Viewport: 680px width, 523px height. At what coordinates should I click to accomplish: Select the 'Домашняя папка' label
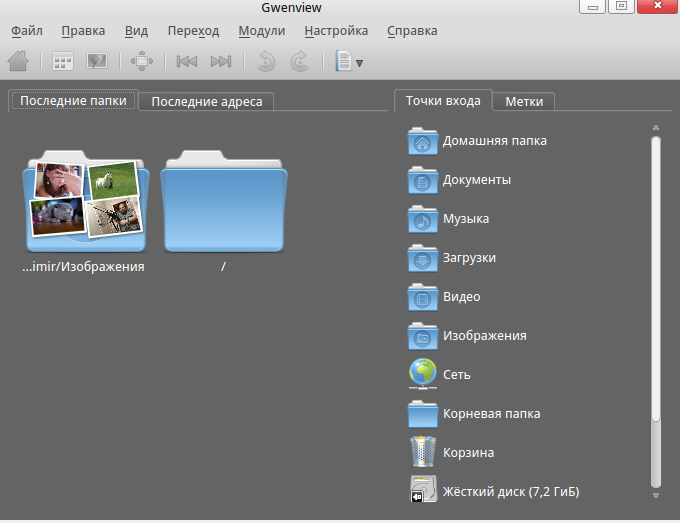tap(494, 141)
